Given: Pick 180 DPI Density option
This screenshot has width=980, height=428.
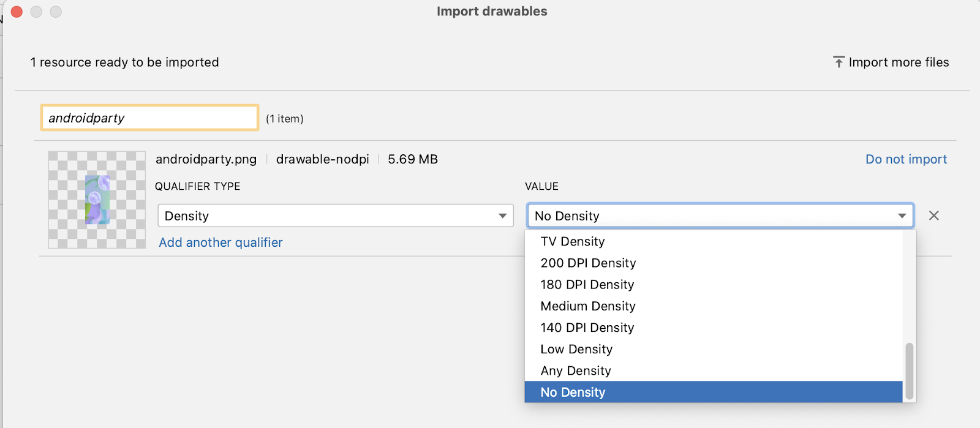Looking at the screenshot, I should point(587,284).
